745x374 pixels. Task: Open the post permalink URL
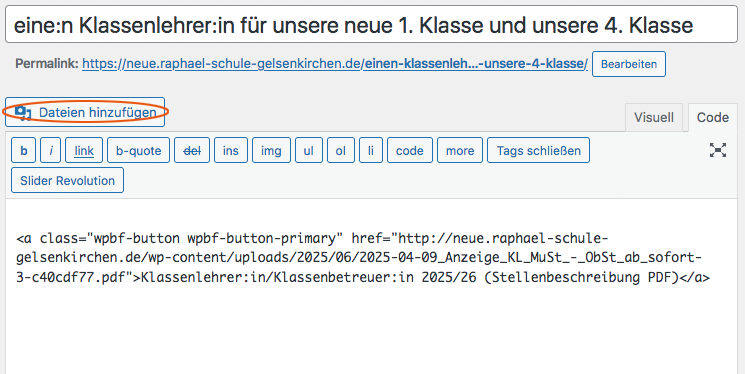click(334, 64)
